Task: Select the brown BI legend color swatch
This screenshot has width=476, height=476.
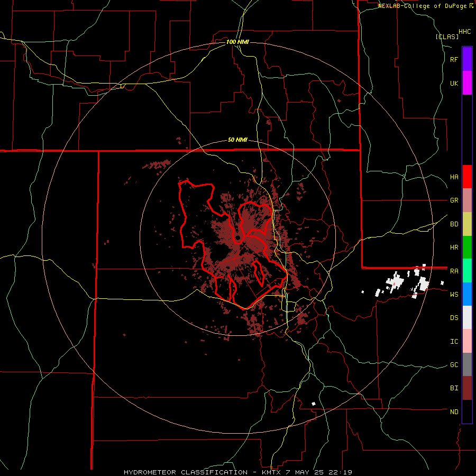Action: (467, 388)
